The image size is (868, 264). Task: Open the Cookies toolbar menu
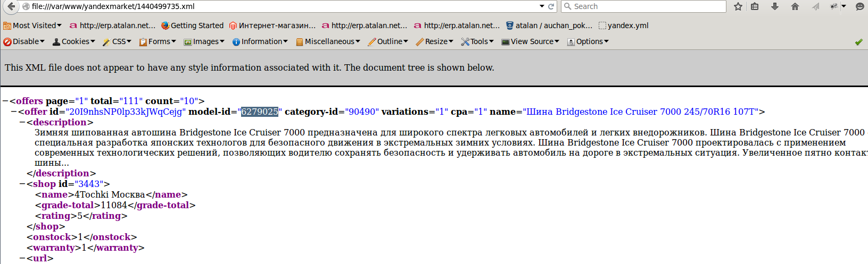pos(73,41)
